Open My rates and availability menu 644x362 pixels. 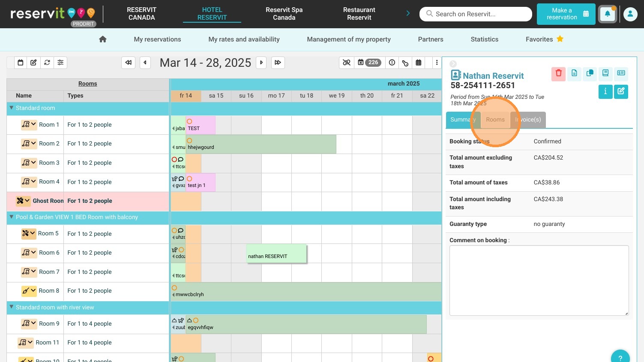(244, 39)
